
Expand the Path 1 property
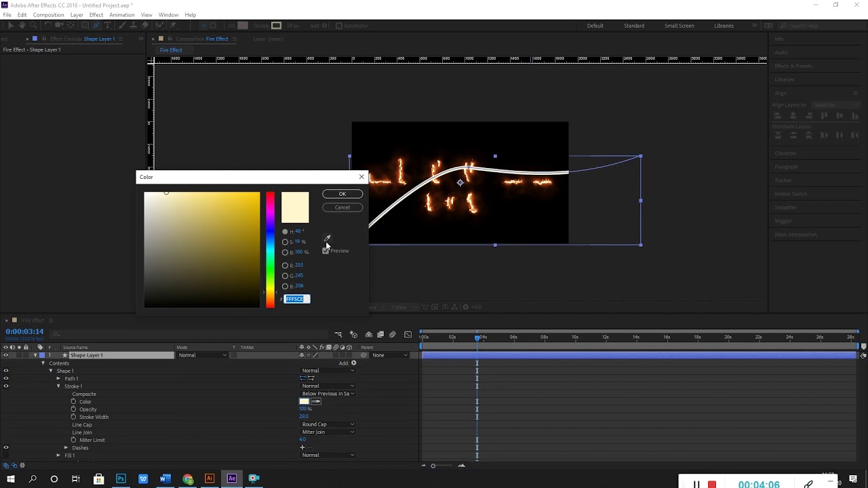tap(58, 378)
